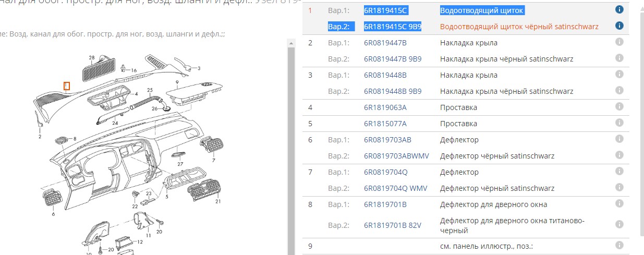Click orange description Водоотводящий щиток чёрный satinschwarz
Viewport: 644px width, 255px height.
coord(519,26)
